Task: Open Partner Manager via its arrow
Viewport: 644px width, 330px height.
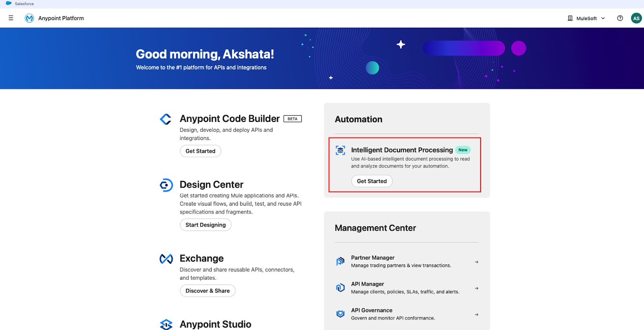Action: (x=477, y=262)
